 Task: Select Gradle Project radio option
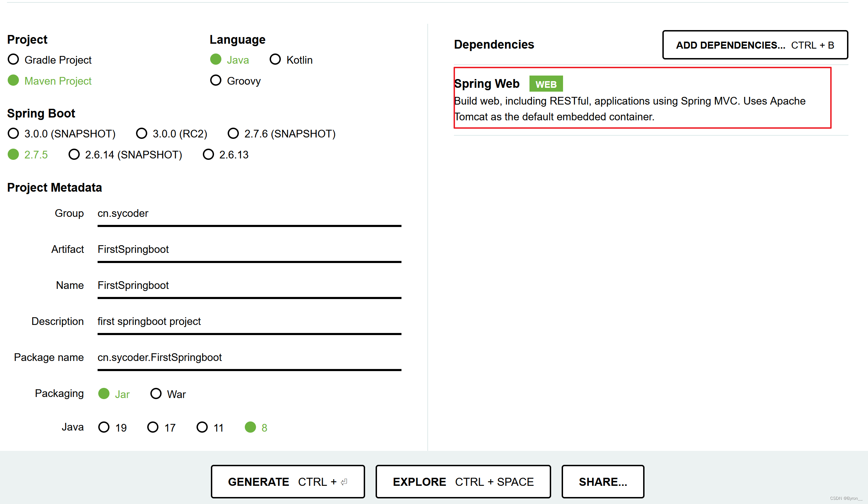click(x=49, y=60)
